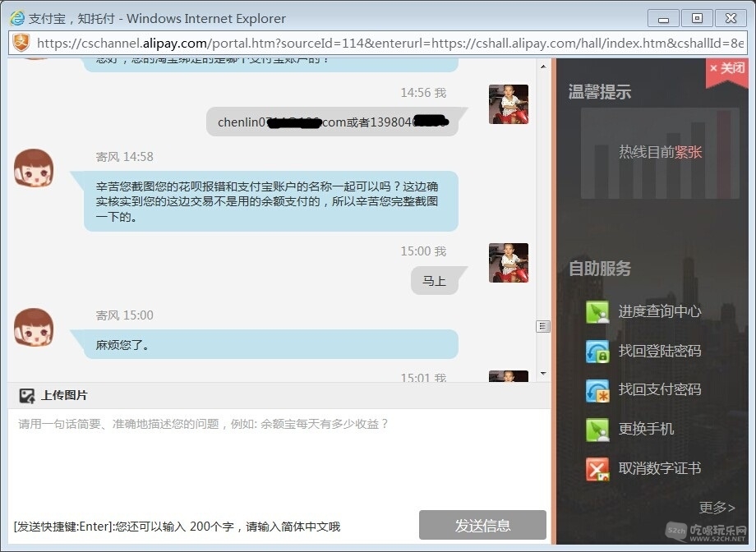756x552 pixels.
Task: Open 更换手机 icon
Action: (597, 430)
